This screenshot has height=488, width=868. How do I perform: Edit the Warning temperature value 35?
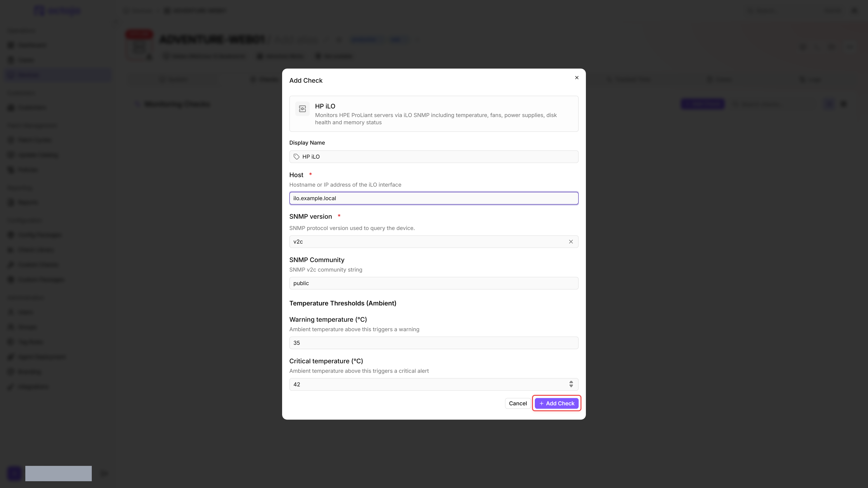(x=434, y=343)
